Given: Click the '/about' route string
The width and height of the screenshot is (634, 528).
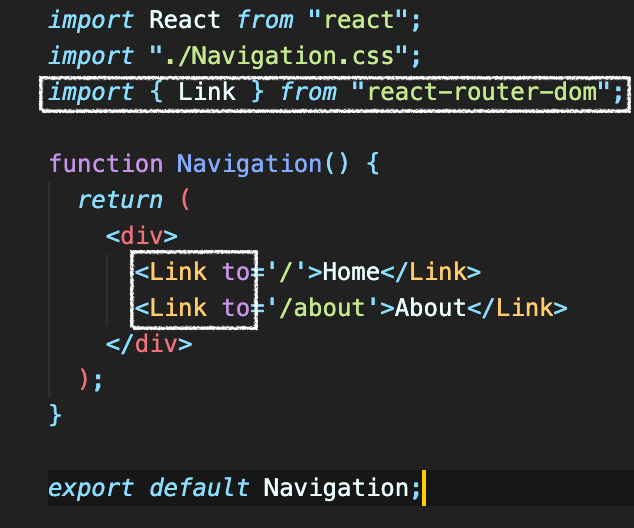Looking at the screenshot, I should pos(323,308).
